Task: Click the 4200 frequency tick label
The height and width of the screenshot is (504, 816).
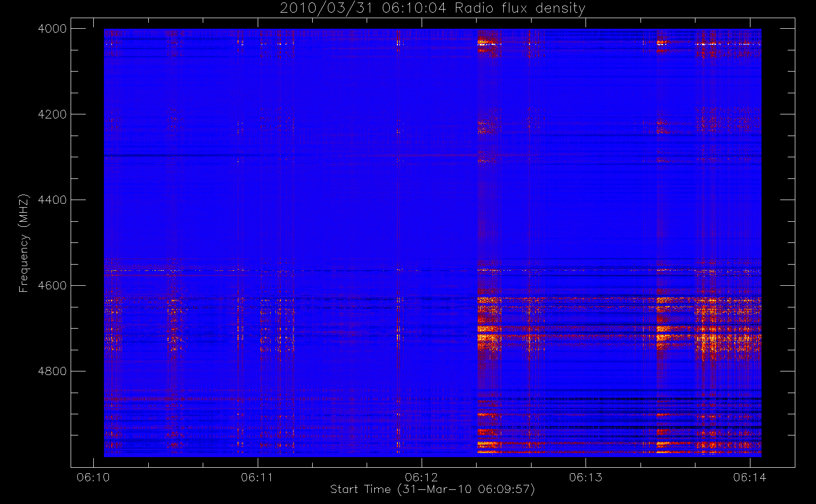Action: pos(52,114)
